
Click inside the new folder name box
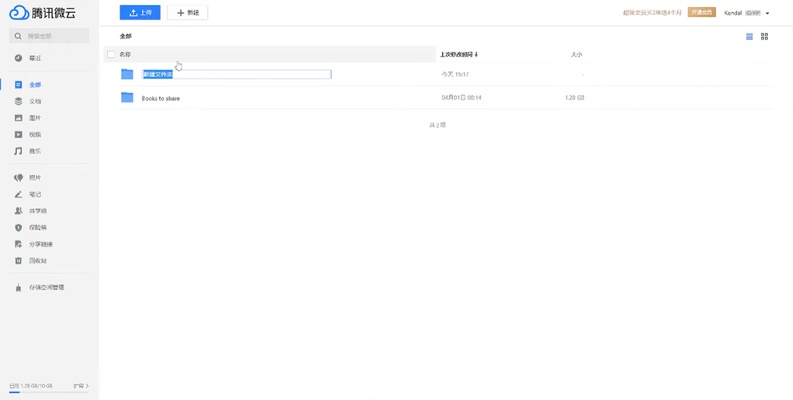(x=236, y=74)
